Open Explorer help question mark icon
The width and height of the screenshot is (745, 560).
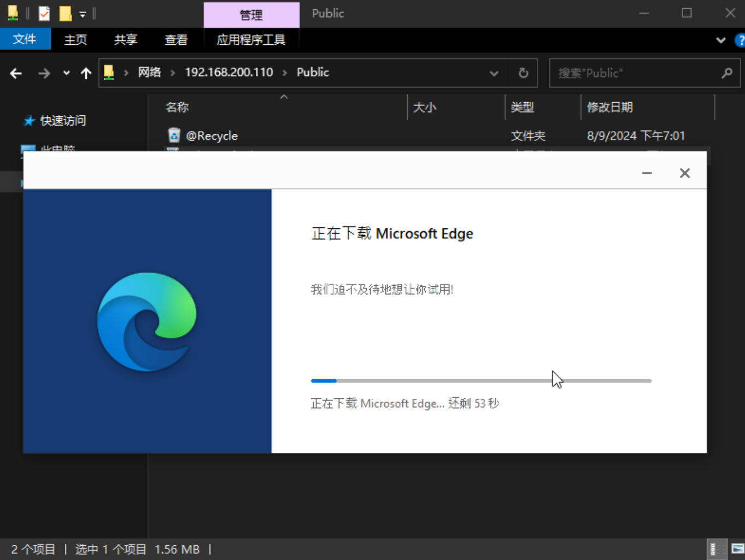740,40
